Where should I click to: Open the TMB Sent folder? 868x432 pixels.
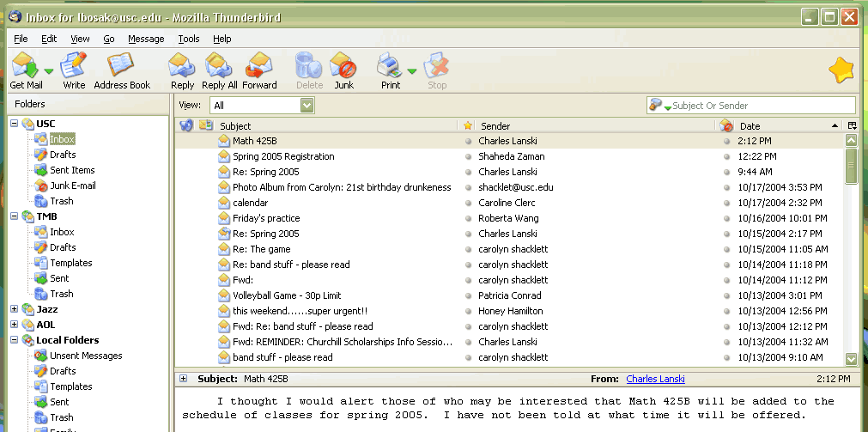(59, 278)
